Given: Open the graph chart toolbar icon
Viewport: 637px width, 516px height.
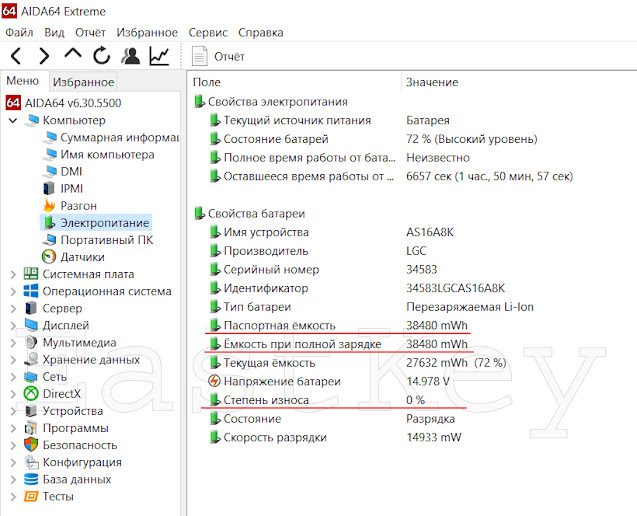Looking at the screenshot, I should pos(159,56).
